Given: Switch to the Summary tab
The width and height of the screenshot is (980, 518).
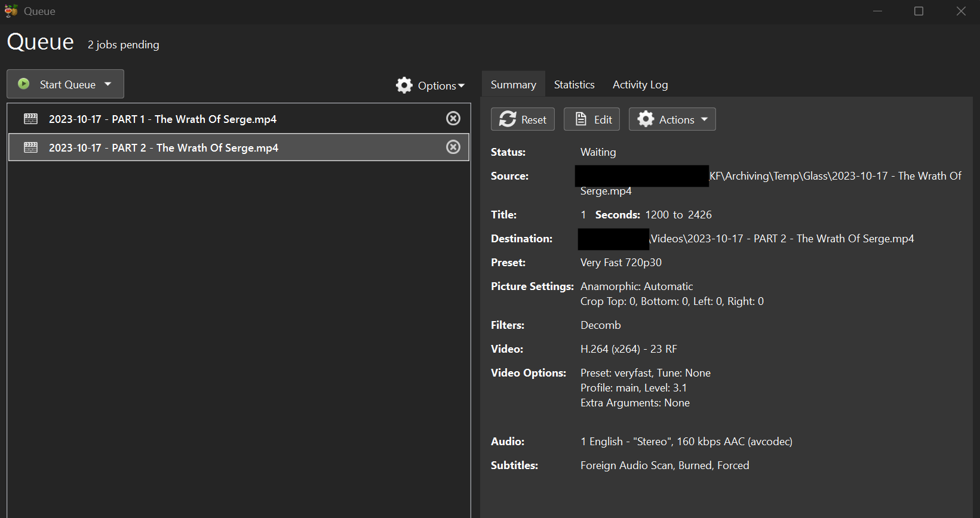Looking at the screenshot, I should point(513,85).
